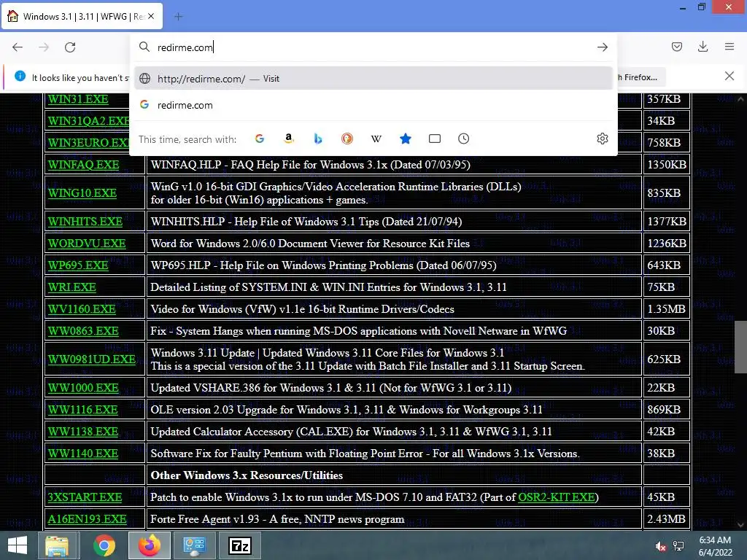Search history with the clock icon
The width and height of the screenshot is (747, 560).
[463, 139]
